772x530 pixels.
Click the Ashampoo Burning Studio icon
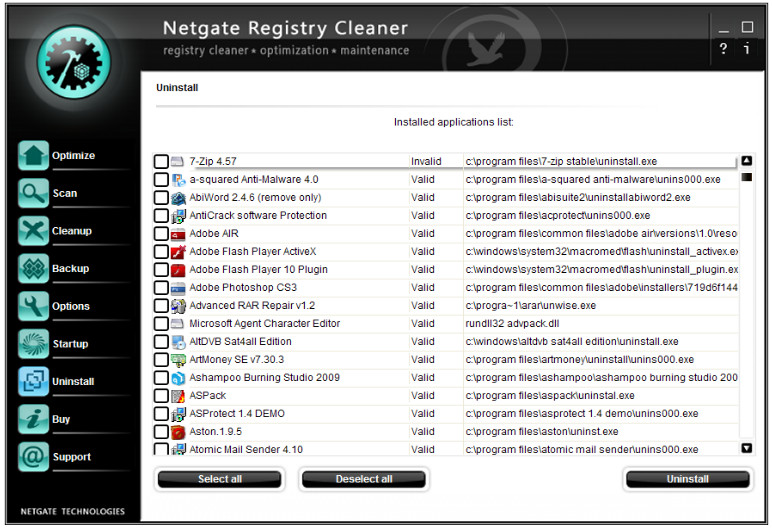click(x=178, y=378)
